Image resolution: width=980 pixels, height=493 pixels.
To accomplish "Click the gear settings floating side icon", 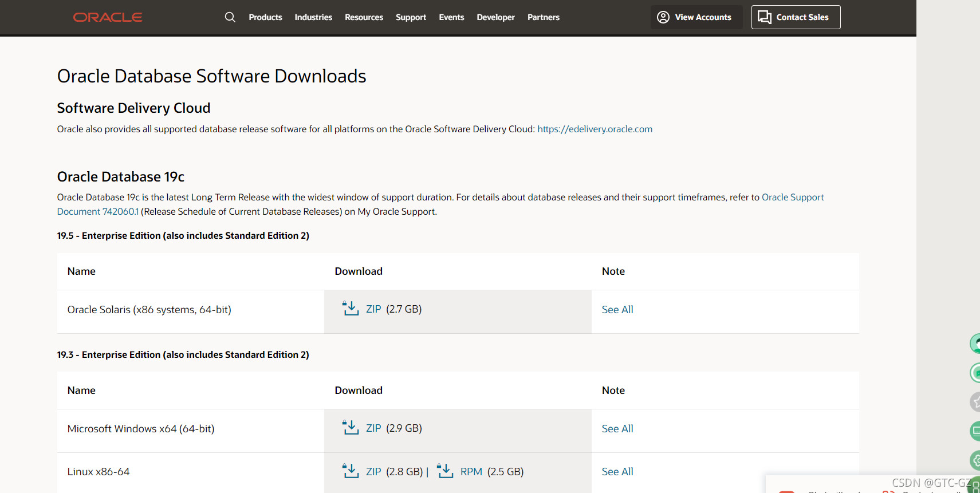I will pos(975,460).
